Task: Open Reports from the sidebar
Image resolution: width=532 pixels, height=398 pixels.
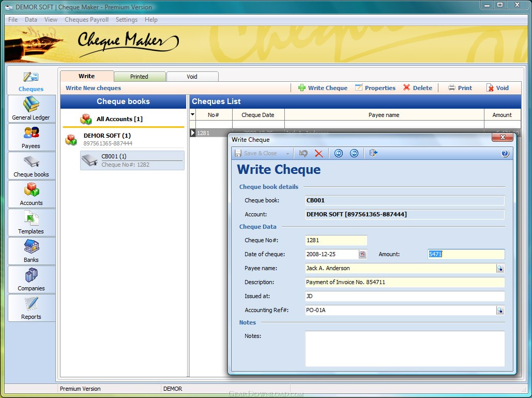Action: (x=31, y=308)
